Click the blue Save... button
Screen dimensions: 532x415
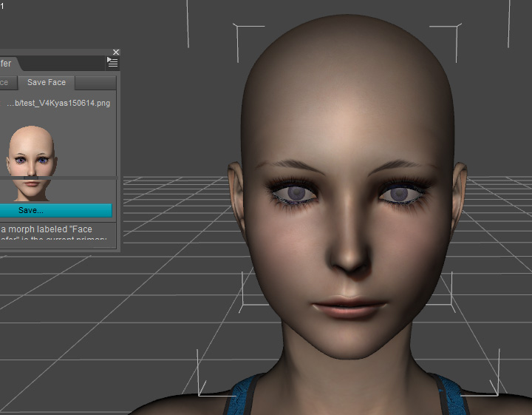(55, 210)
